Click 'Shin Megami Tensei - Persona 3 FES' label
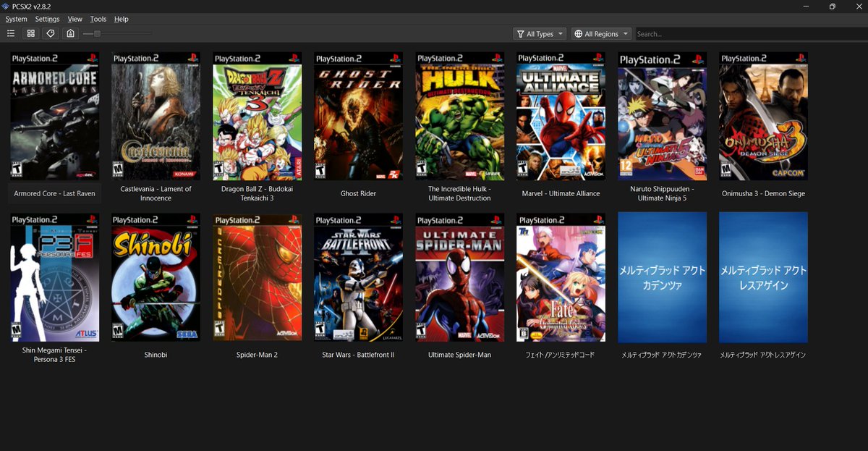The height and width of the screenshot is (451, 868). pyautogui.click(x=54, y=355)
